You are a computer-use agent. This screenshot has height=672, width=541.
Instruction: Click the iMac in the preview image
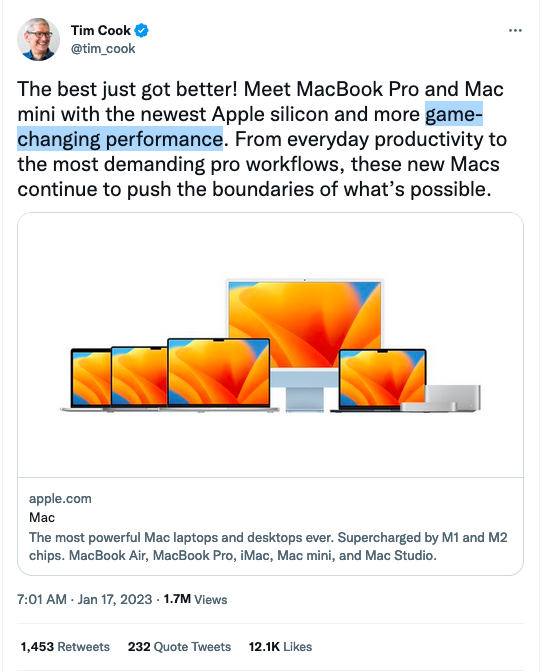pos(304,343)
